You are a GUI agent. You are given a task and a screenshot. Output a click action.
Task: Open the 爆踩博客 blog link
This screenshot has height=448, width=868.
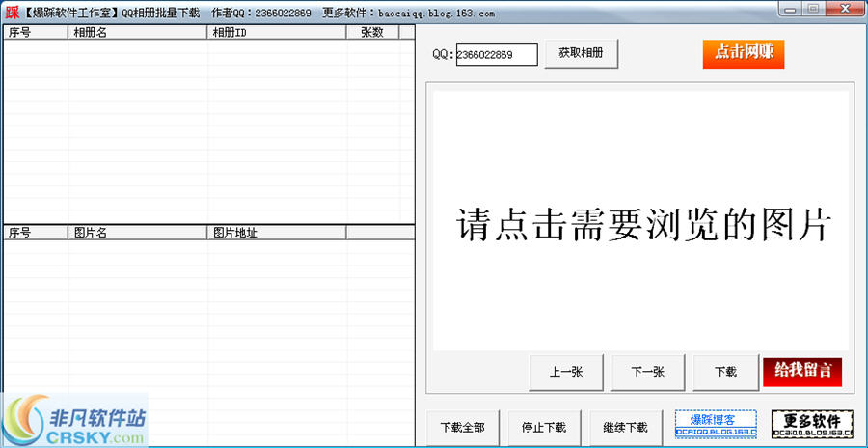(x=716, y=424)
